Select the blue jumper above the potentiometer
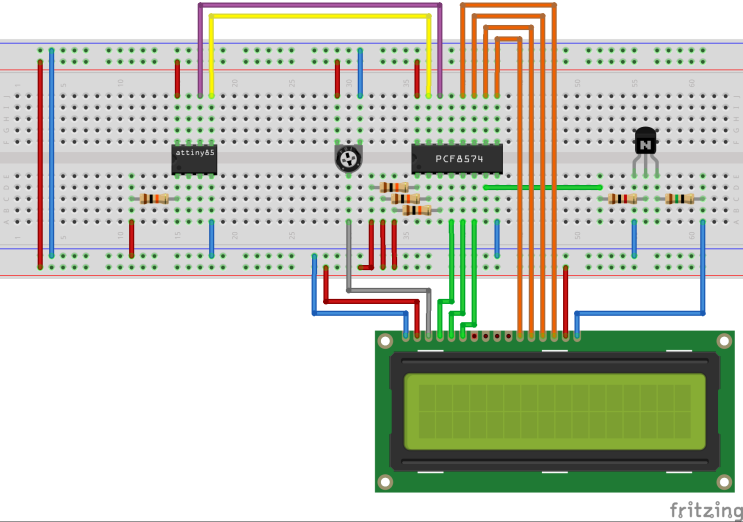Image resolution: width=743 pixels, height=522 pixels. point(360,72)
